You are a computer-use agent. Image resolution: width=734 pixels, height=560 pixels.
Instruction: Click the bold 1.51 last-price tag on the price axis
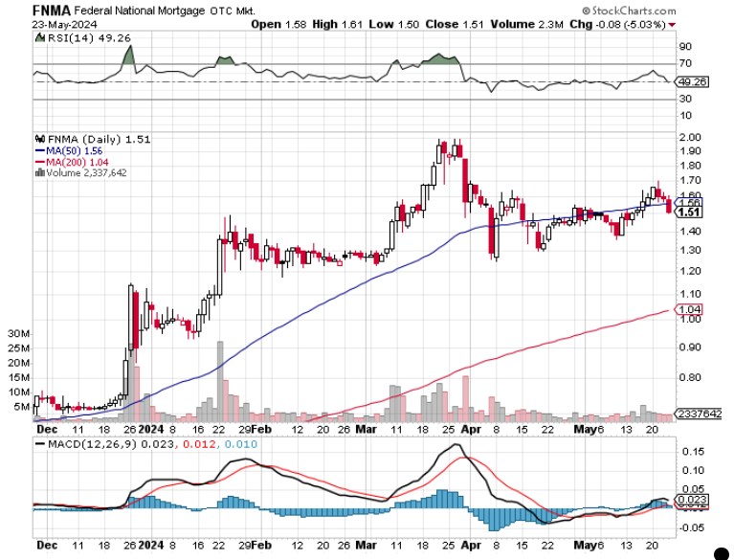(689, 213)
